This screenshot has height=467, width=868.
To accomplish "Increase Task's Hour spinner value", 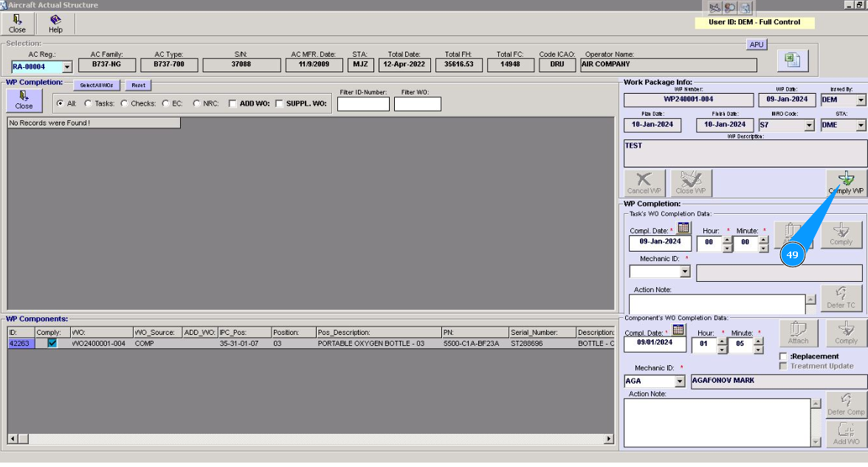I will [x=727, y=240].
